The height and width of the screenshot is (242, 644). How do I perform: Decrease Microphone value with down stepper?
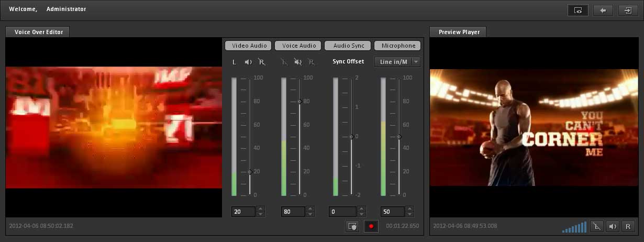click(x=410, y=214)
